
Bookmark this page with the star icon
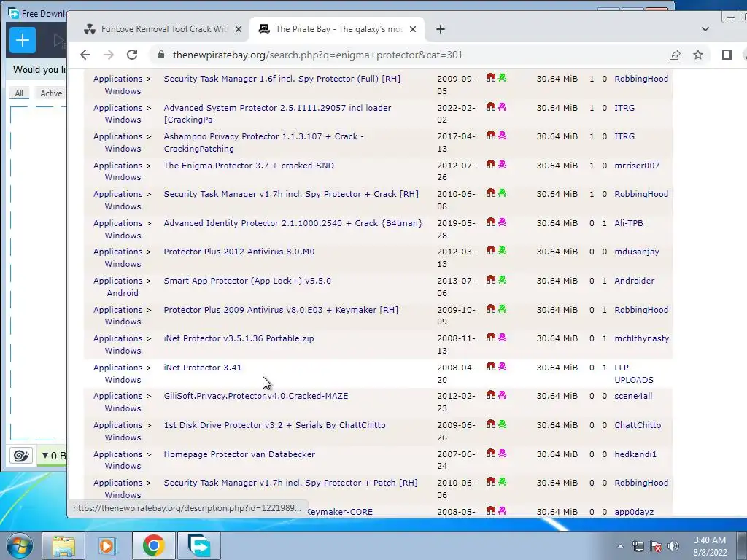[x=698, y=55]
